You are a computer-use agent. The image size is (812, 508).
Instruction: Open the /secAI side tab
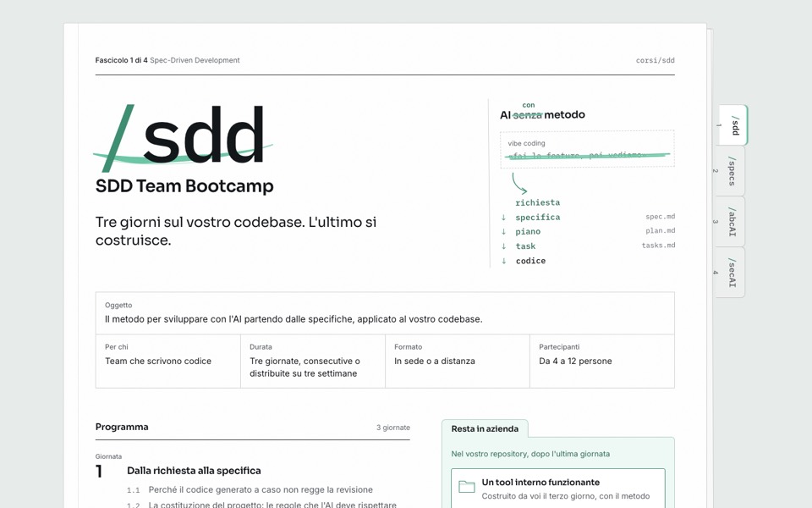click(x=730, y=272)
